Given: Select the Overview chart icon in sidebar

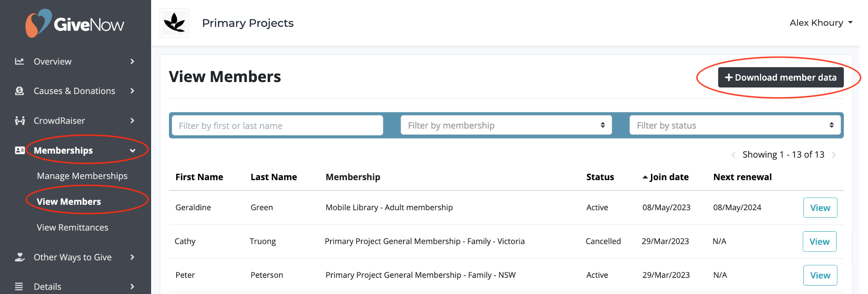Looking at the screenshot, I should coord(20,61).
